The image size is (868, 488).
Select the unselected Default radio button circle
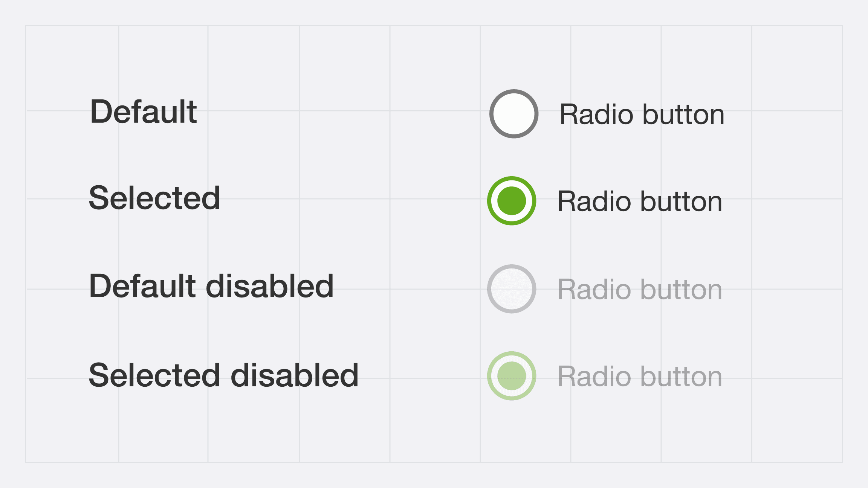(514, 114)
